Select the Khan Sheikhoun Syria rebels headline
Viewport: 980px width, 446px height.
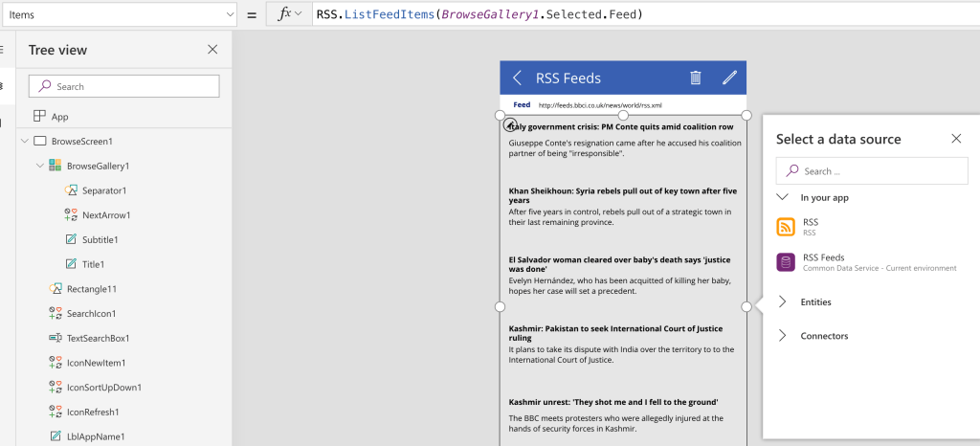click(623, 195)
